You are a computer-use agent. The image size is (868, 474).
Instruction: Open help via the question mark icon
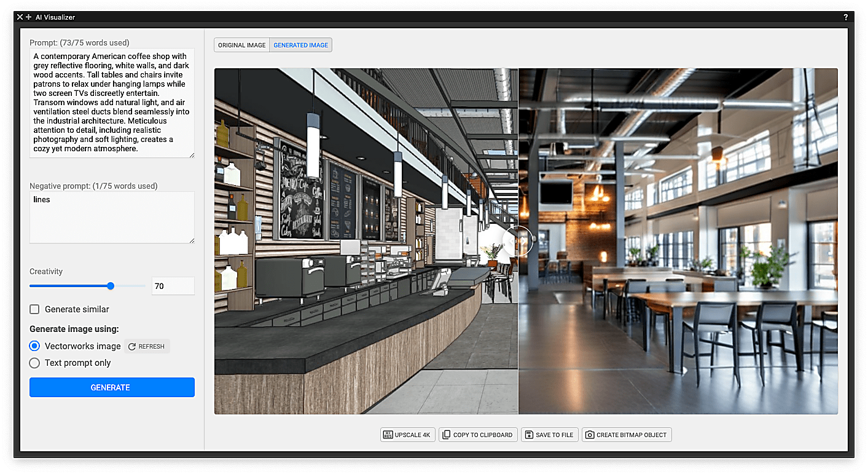click(845, 17)
